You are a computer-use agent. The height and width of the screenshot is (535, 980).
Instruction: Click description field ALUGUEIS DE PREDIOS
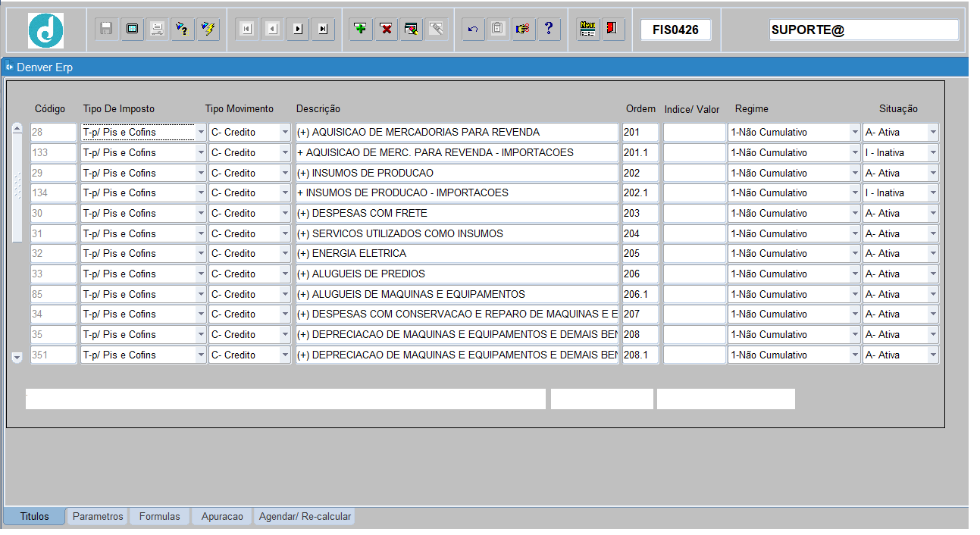point(457,274)
